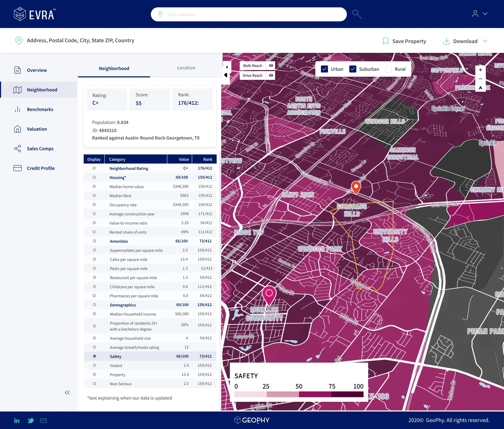Click the Parks per square mile row

[x=150, y=268]
